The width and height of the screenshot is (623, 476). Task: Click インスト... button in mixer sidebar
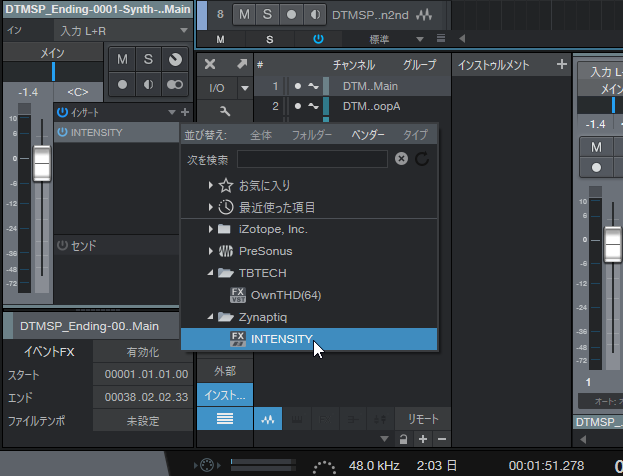(x=225, y=395)
